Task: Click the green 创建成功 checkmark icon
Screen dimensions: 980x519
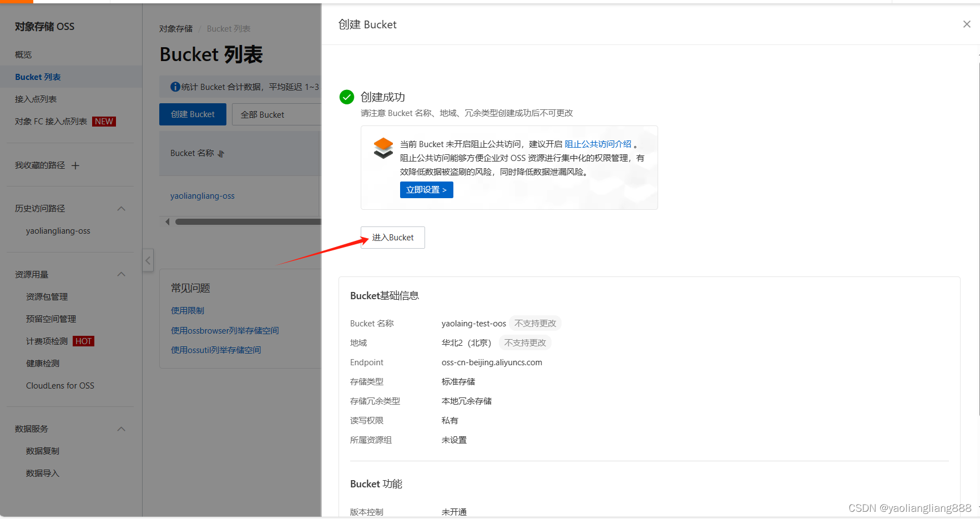Action: 347,97
